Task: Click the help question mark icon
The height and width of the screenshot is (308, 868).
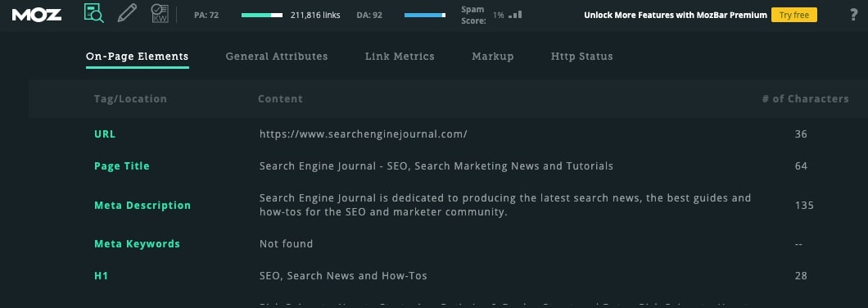Action: pyautogui.click(x=853, y=15)
